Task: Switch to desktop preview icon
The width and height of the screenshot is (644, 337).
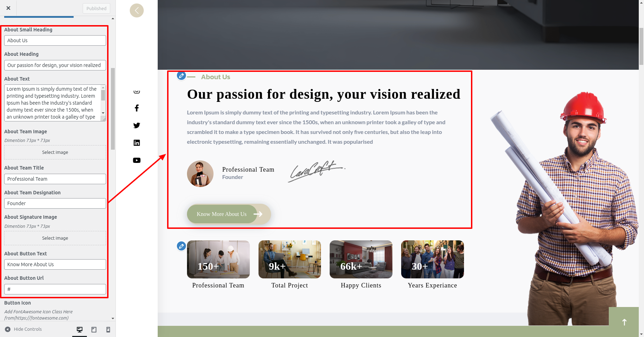Action: coord(80,329)
